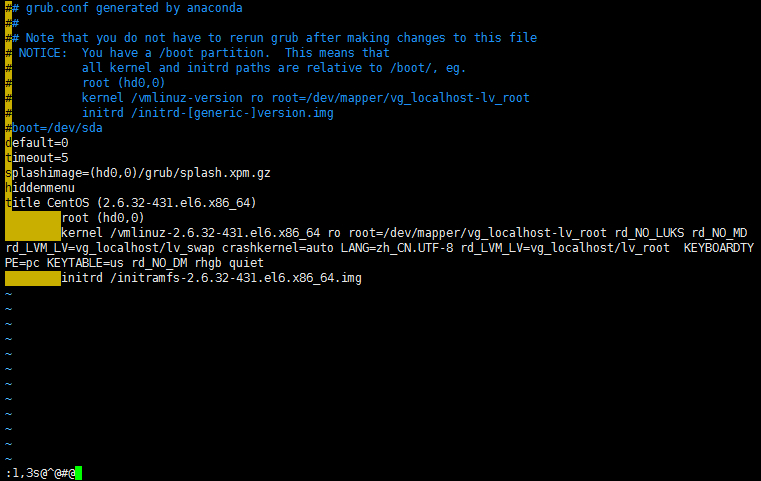Viewport: 761px width, 481px height.
Task: Click the yellow highlighted tab before 'root (hd0,0)'
Action: (x=33, y=217)
